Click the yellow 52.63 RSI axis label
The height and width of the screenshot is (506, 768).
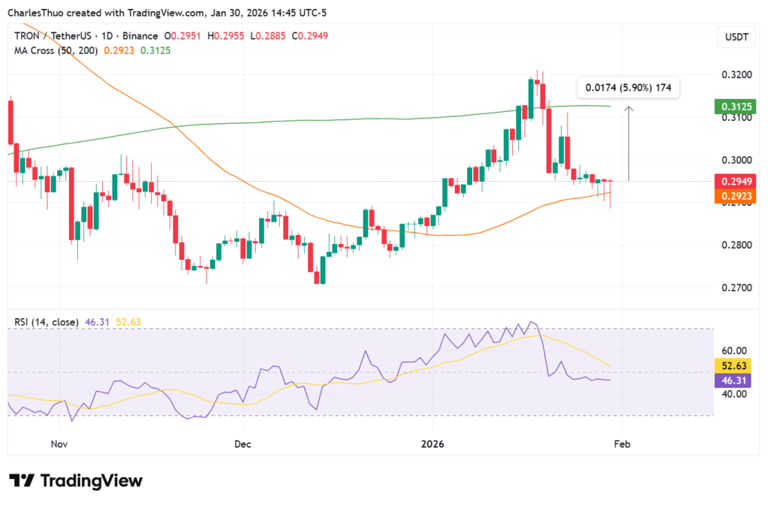[733, 366]
